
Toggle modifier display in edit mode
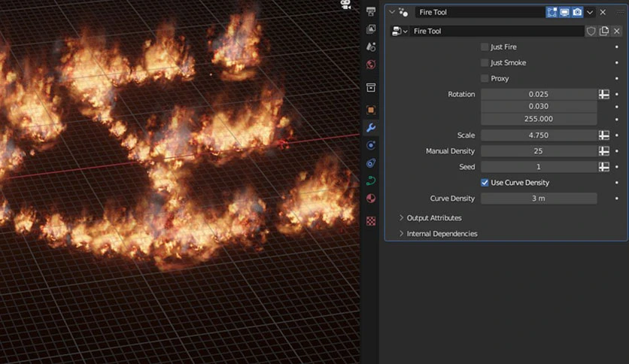click(552, 12)
